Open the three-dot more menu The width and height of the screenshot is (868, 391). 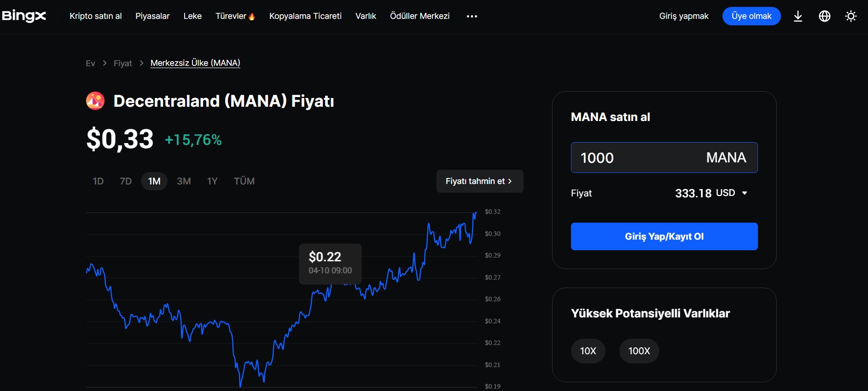click(472, 16)
